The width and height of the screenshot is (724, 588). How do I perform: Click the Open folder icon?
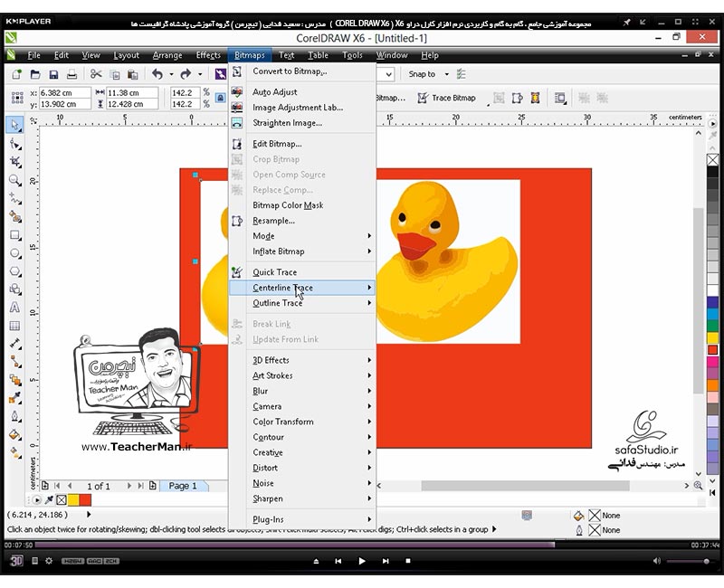tap(35, 74)
